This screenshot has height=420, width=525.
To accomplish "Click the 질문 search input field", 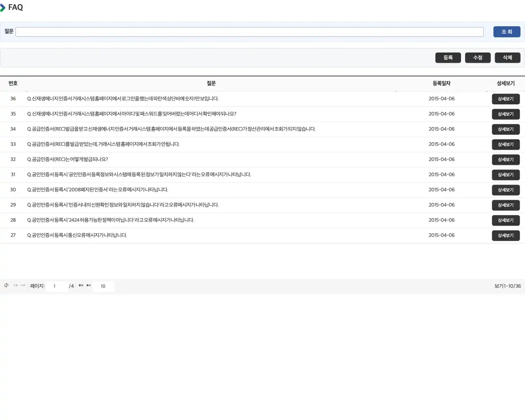I will click(x=249, y=32).
